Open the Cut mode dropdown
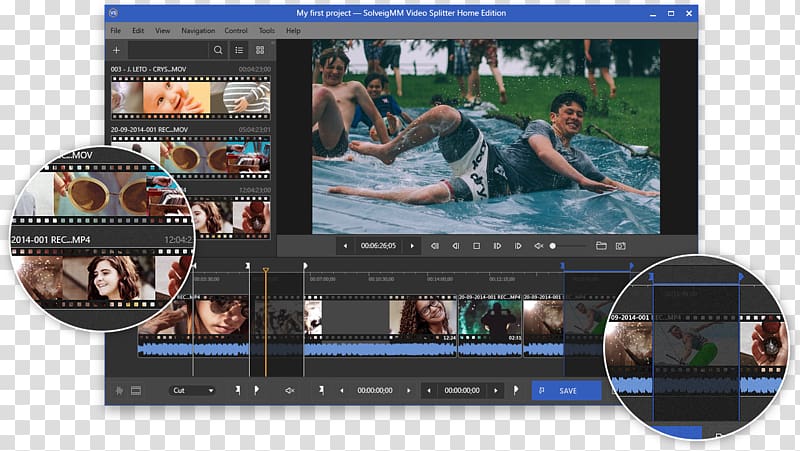The image size is (800, 451). click(192, 390)
